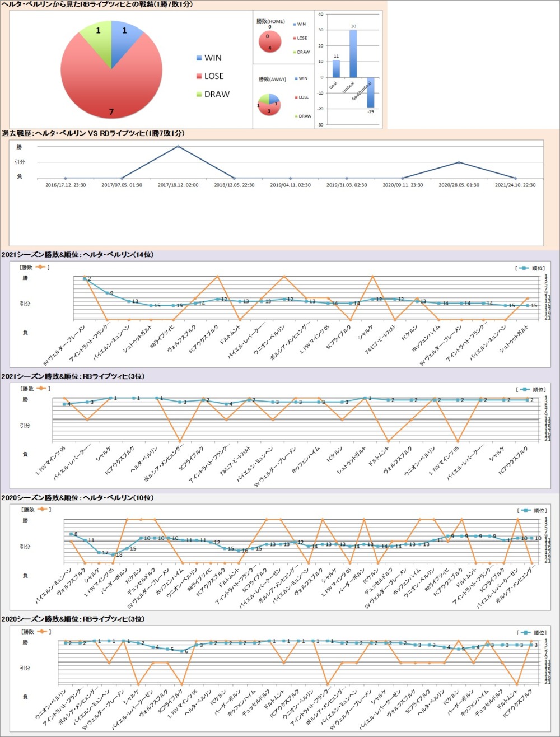Screen dimensions: 560x737
Task: Click the 順位 legend in the 2021 Hertha season chart
Action: [x=530, y=268]
